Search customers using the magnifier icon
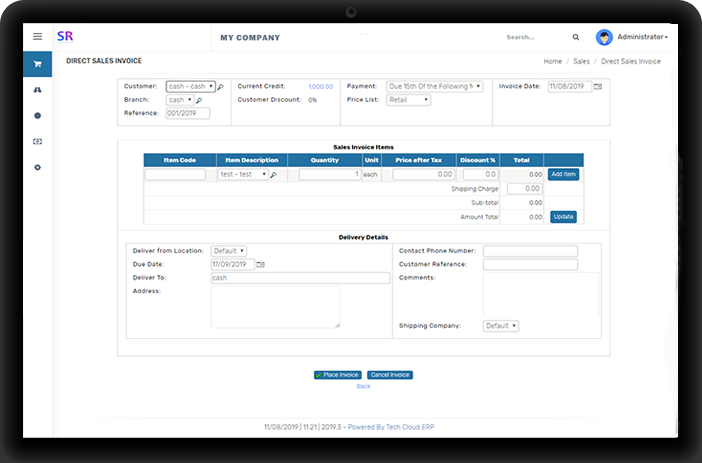 [221, 87]
